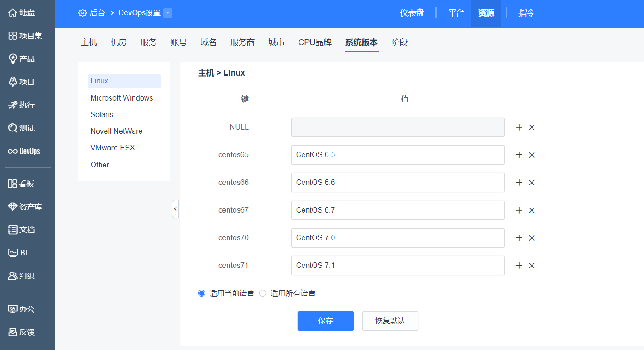This screenshot has height=350, width=644.
Task: Open the 仪表盘 top menu item
Action: click(412, 13)
